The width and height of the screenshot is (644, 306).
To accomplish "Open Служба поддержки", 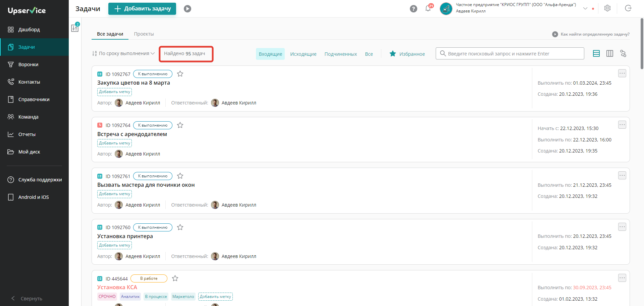I will [34, 180].
